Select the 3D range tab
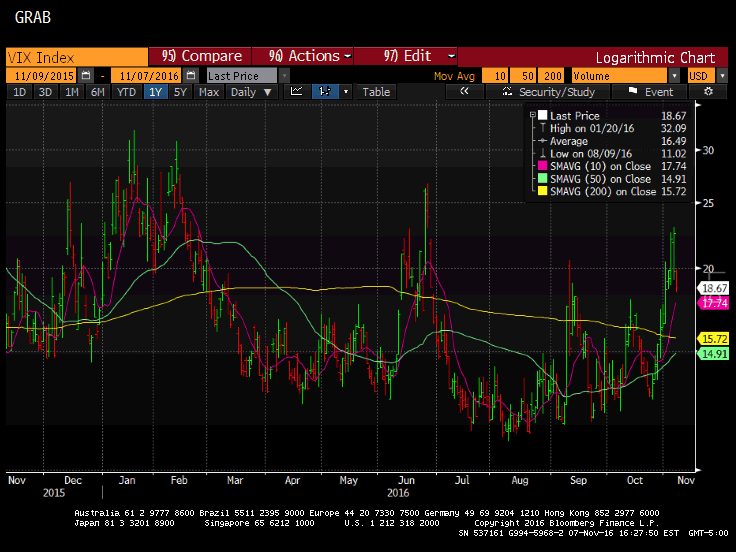 [45, 92]
